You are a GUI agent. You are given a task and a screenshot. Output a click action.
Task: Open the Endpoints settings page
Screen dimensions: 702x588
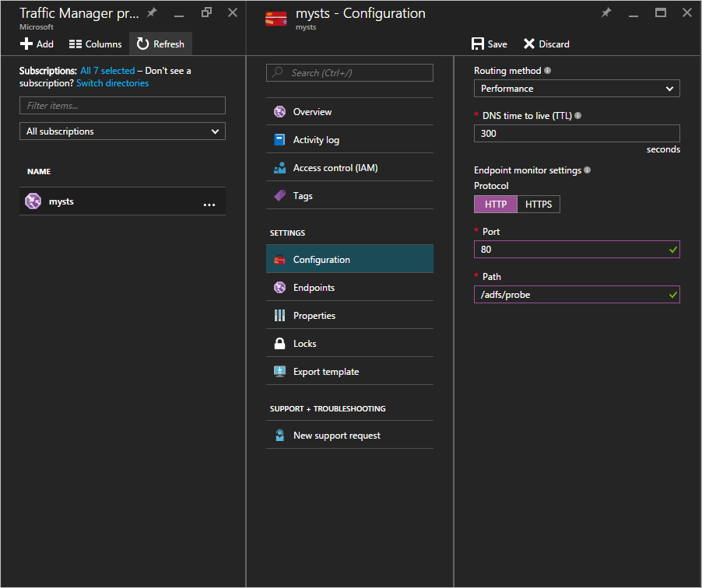[314, 288]
